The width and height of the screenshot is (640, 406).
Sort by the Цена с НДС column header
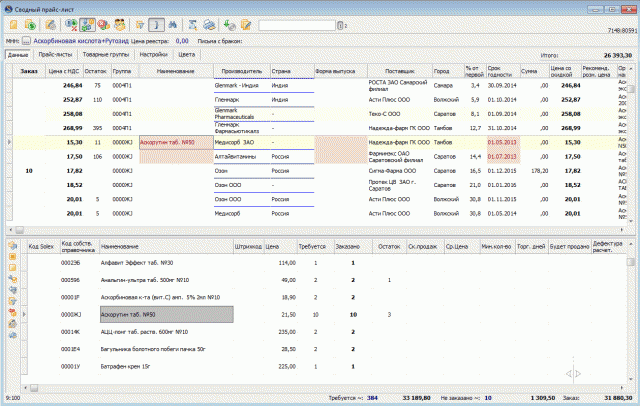tap(64, 71)
